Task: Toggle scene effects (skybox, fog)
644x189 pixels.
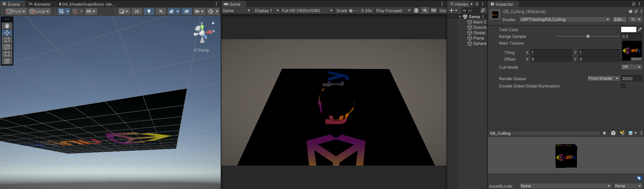Action: tap(171, 11)
